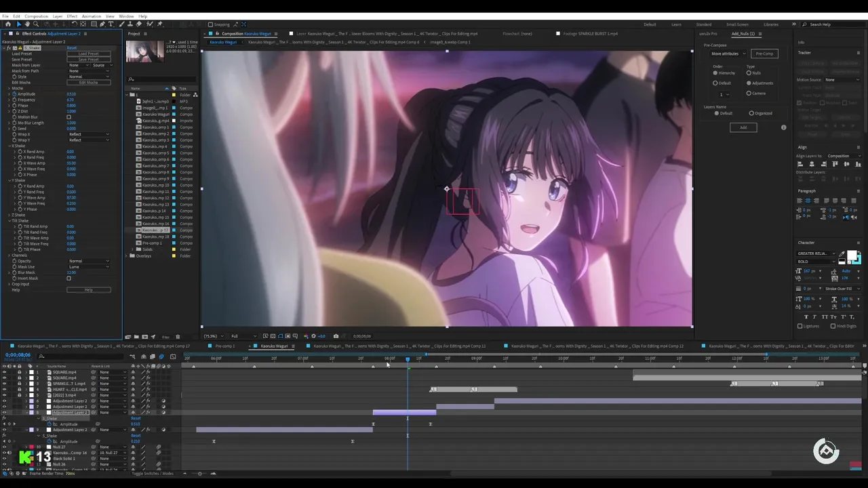The image size is (868, 488).
Task: Click the project footage thumbnail preview
Action: tap(144, 52)
